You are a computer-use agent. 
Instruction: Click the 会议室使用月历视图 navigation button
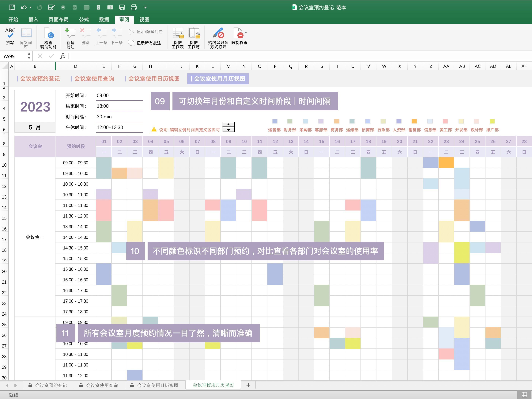click(x=218, y=79)
